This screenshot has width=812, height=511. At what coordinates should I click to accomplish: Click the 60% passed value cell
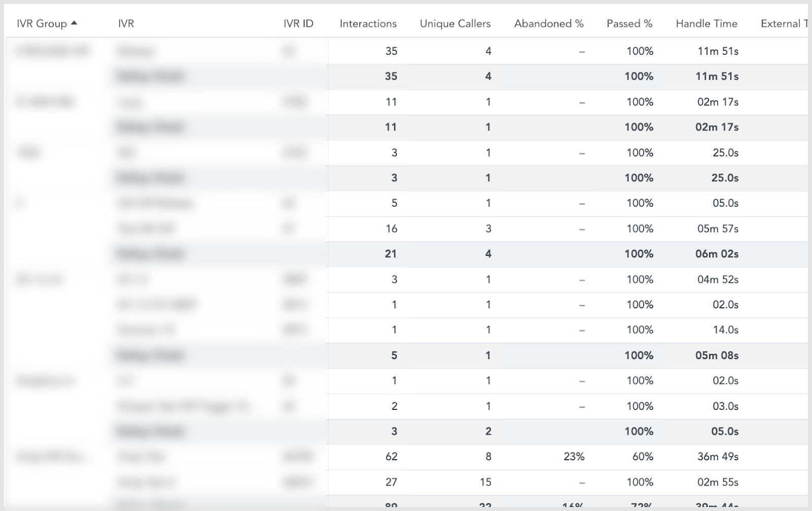[642, 457]
